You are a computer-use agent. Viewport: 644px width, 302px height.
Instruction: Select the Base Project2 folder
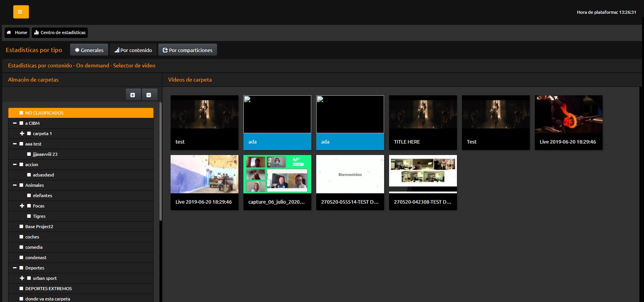coord(81,227)
